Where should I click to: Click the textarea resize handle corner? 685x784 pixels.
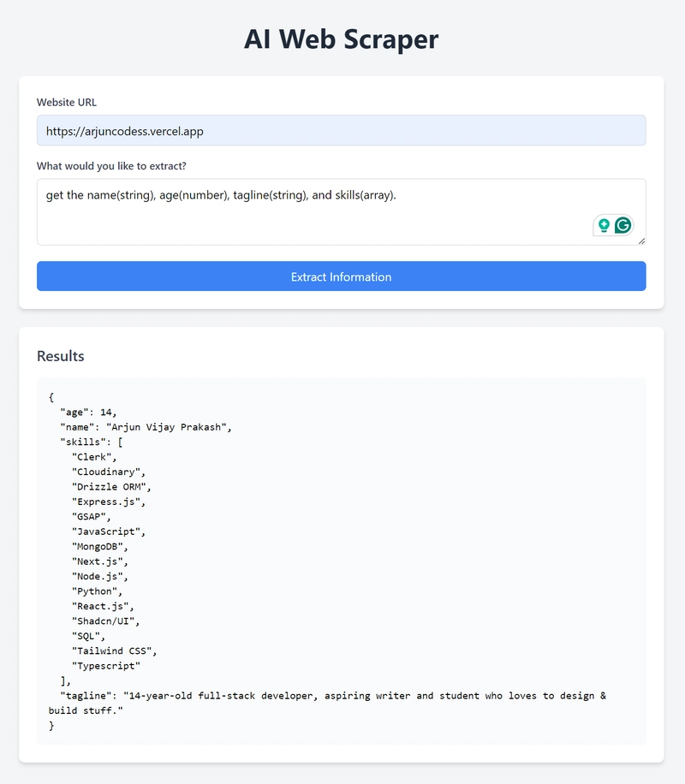641,241
